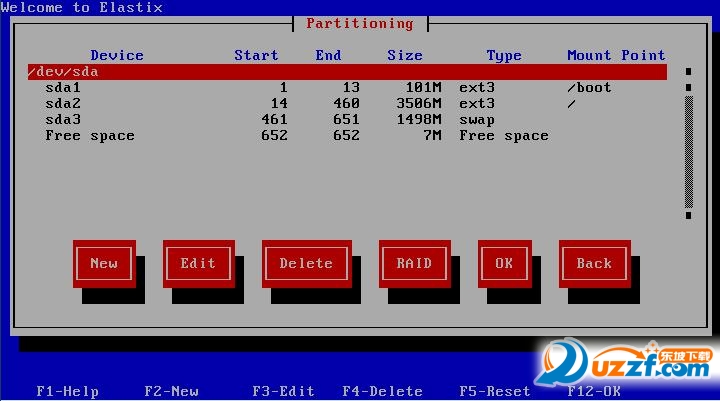720x401 pixels.
Task: Select the /dev/sda device row
Action: coord(347,72)
